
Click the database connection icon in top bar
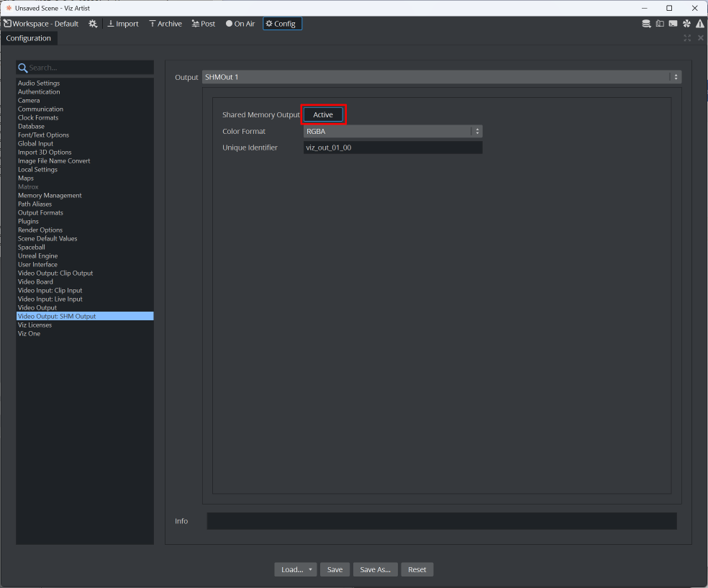coord(647,24)
